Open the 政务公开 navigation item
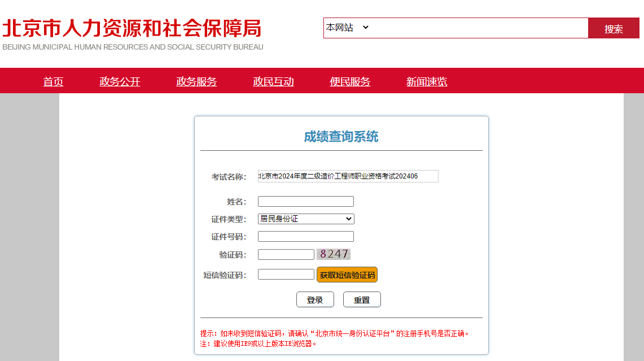The width and height of the screenshot is (644, 361). point(120,81)
